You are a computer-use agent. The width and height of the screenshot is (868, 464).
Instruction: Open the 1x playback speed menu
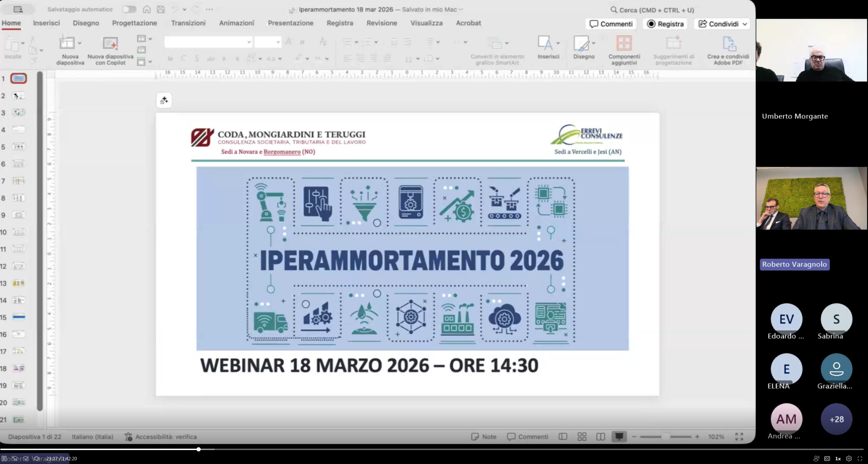(838, 459)
